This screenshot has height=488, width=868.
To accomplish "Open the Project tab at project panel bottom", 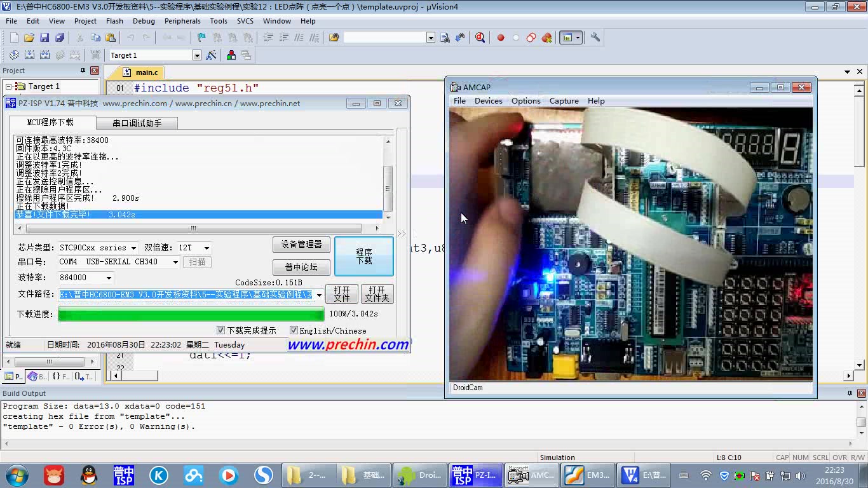I will pos(13,376).
